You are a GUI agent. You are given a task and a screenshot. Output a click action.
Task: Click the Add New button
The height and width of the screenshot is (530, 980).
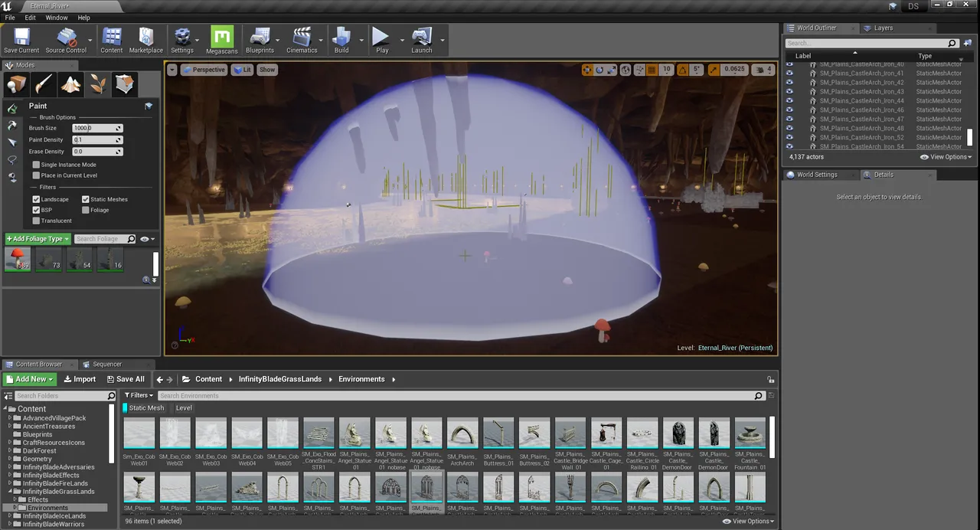coord(30,379)
